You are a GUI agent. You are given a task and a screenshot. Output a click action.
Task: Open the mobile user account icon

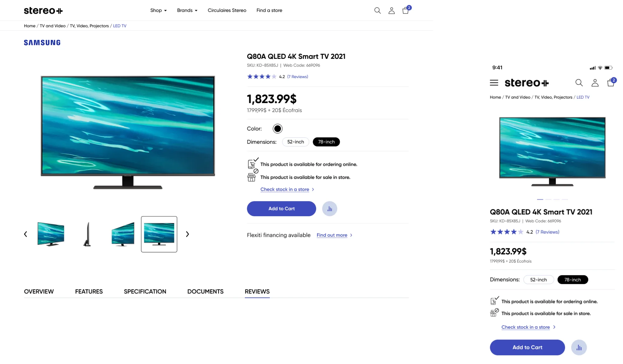[595, 83]
